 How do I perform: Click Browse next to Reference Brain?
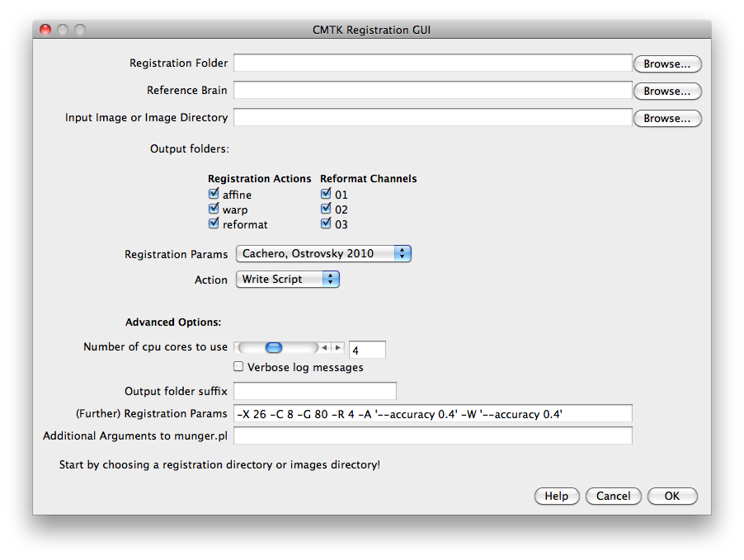click(x=666, y=91)
